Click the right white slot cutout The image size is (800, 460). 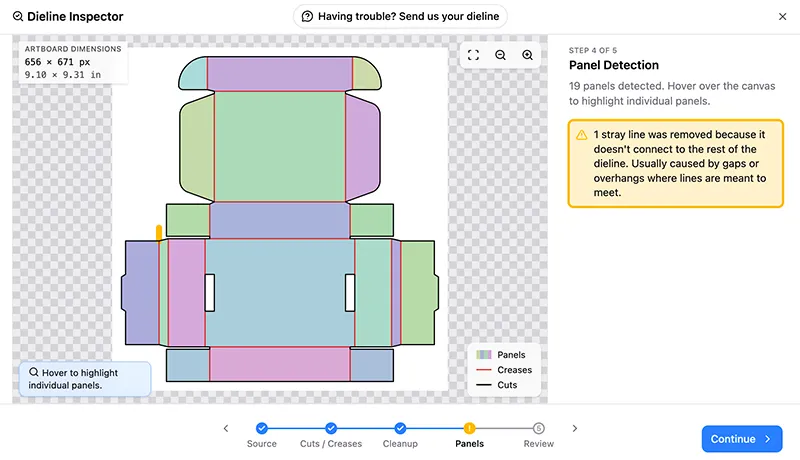[350, 293]
